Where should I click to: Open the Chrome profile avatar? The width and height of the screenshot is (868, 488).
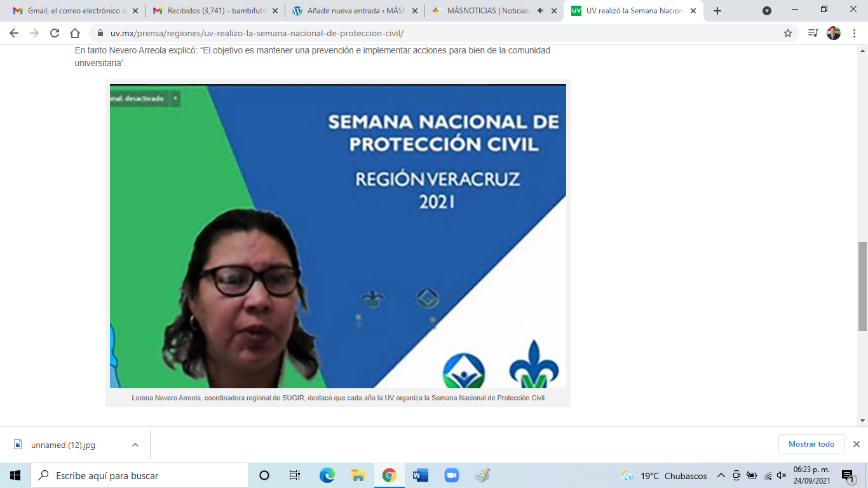tap(833, 33)
